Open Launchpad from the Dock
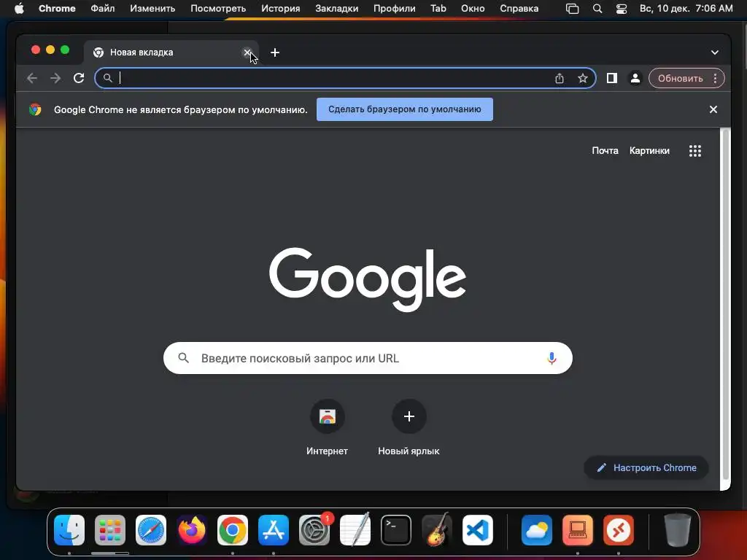Viewport: 747px width, 560px height. click(110, 530)
